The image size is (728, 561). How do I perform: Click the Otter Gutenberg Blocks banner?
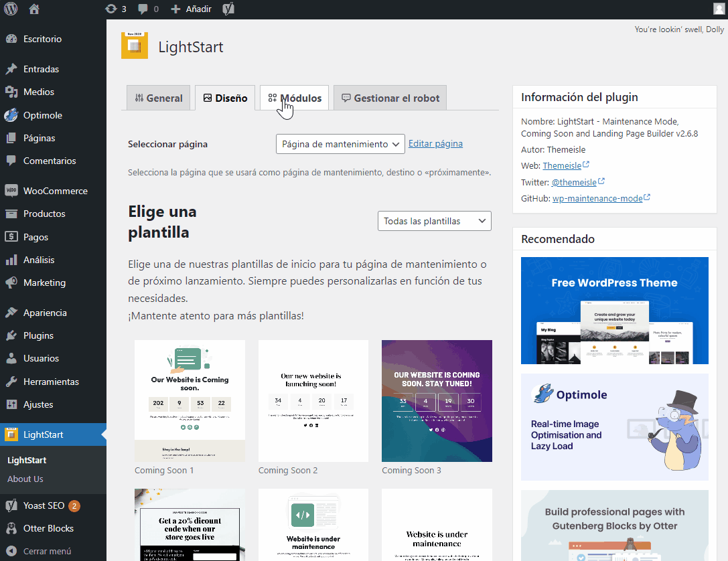click(x=615, y=526)
